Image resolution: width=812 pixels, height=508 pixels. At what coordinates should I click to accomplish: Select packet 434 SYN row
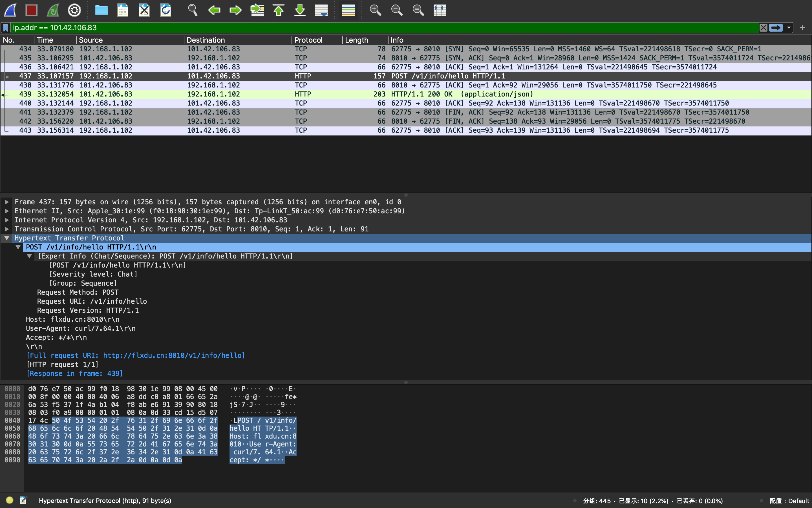(406, 49)
